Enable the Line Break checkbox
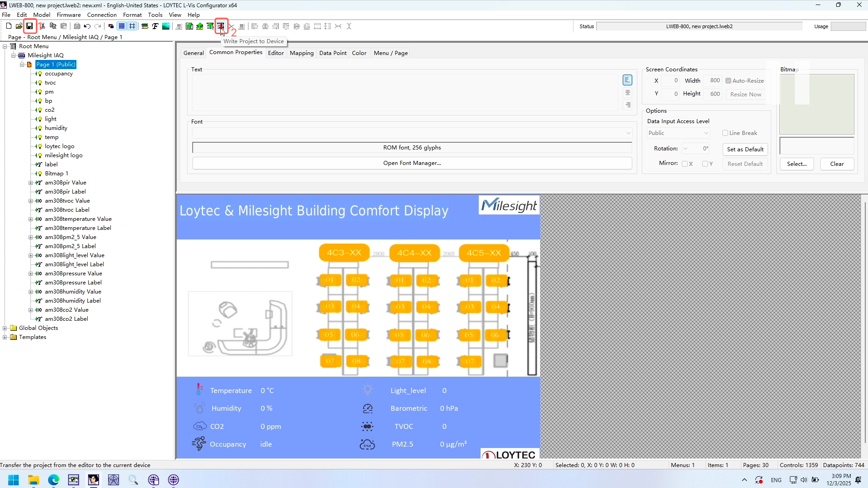 (725, 133)
